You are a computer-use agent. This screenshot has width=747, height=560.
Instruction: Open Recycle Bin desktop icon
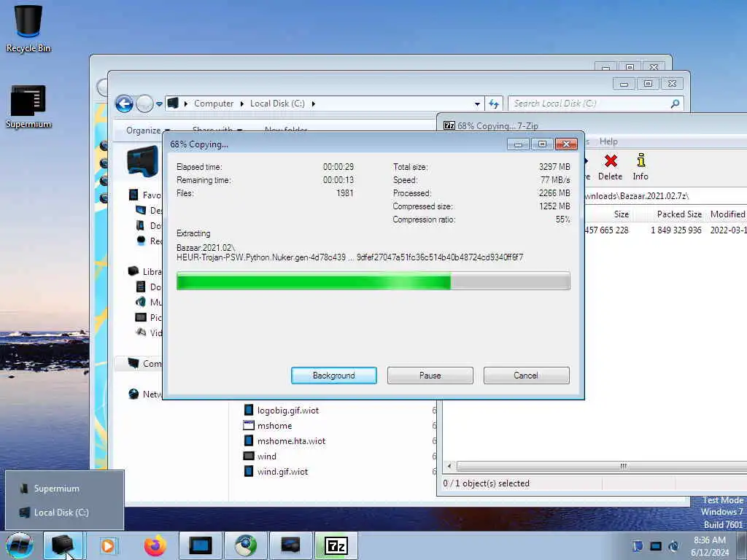point(28,28)
